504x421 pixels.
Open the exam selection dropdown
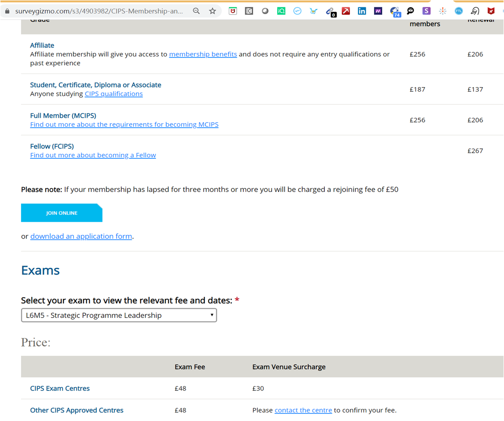click(119, 315)
